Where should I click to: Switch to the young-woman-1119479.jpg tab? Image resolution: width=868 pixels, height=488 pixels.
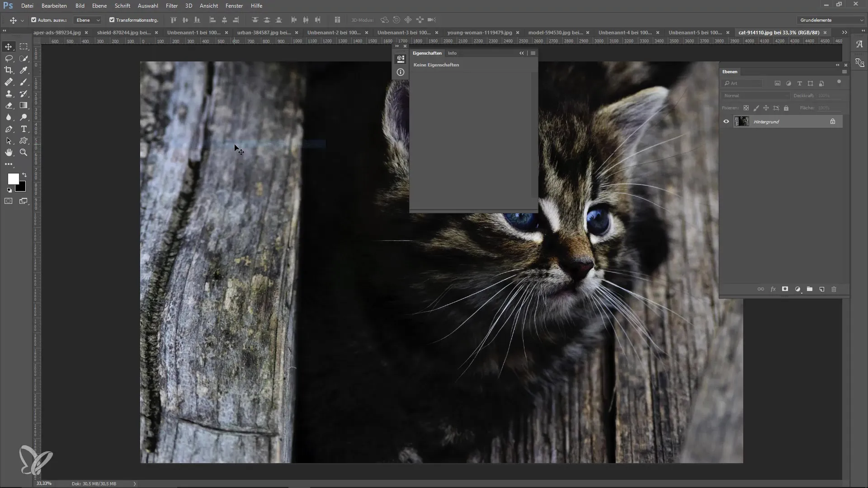(x=480, y=33)
